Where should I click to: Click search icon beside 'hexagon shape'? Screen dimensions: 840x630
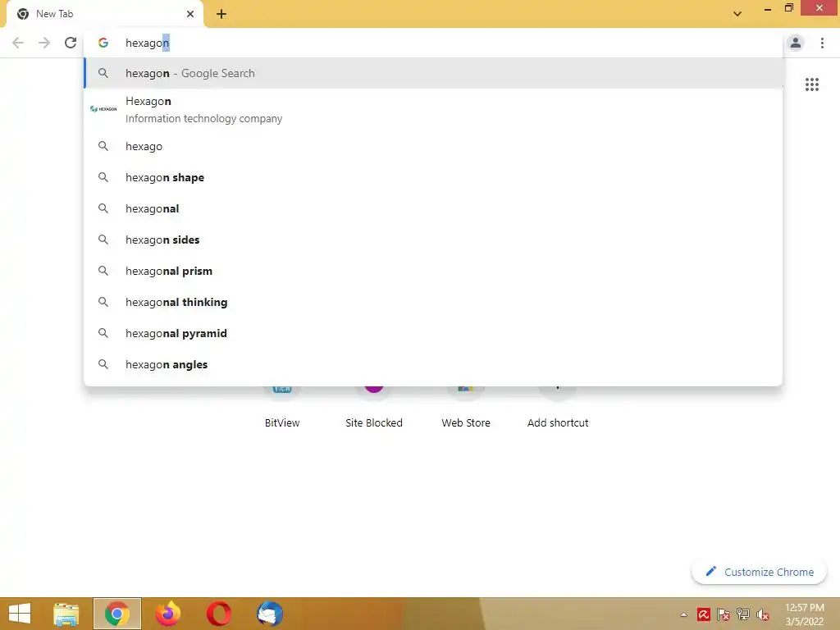(103, 177)
